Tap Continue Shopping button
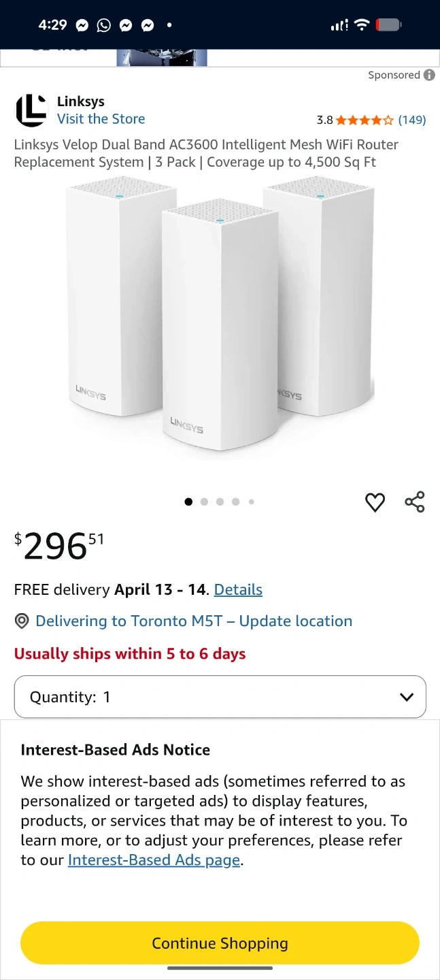 coord(220,943)
